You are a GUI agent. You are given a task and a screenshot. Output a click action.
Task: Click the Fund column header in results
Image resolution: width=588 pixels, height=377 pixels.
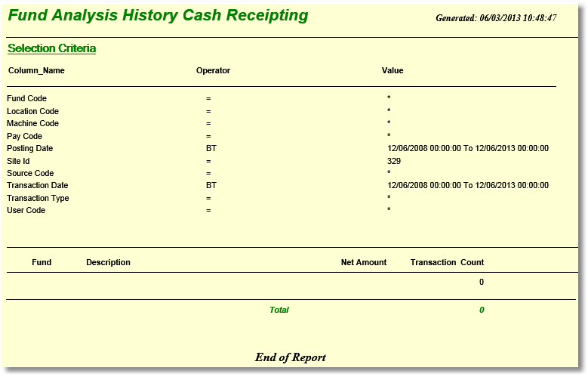42,263
